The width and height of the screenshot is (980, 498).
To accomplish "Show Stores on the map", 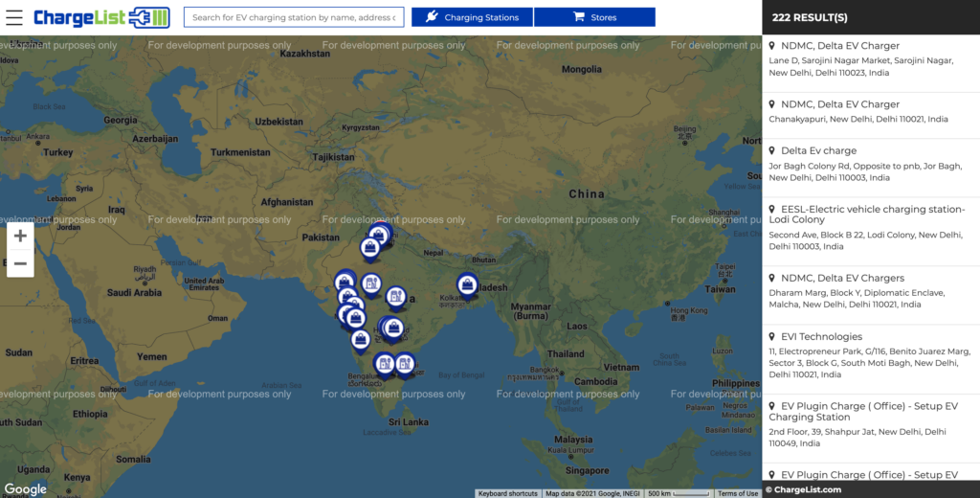I will [595, 17].
